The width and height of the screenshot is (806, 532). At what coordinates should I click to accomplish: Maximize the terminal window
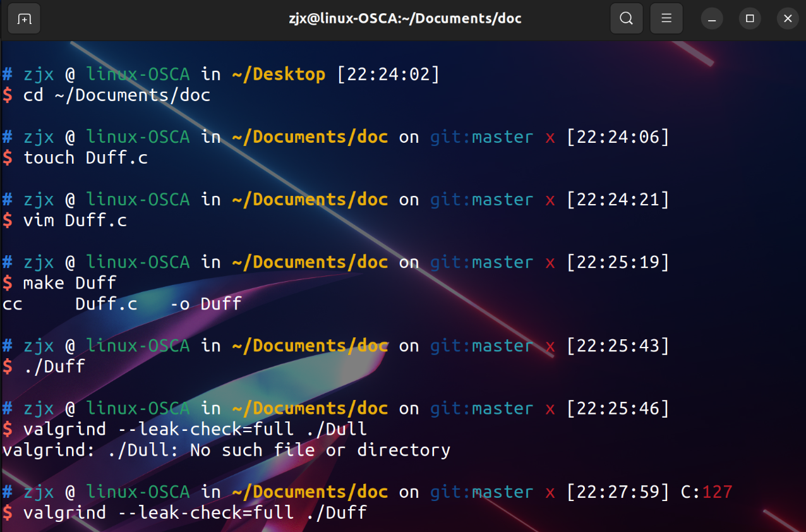tap(750, 18)
